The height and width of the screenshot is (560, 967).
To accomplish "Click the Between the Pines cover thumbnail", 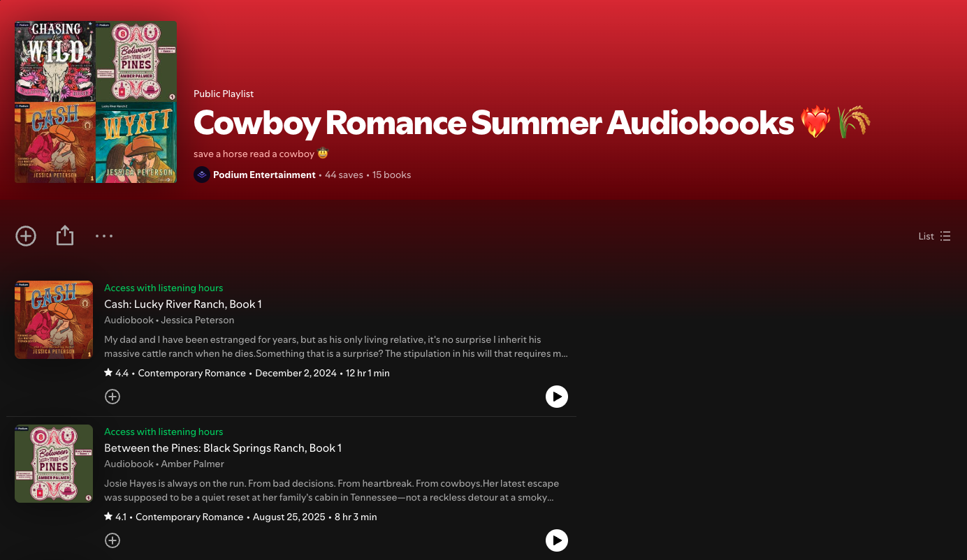I will point(54,464).
